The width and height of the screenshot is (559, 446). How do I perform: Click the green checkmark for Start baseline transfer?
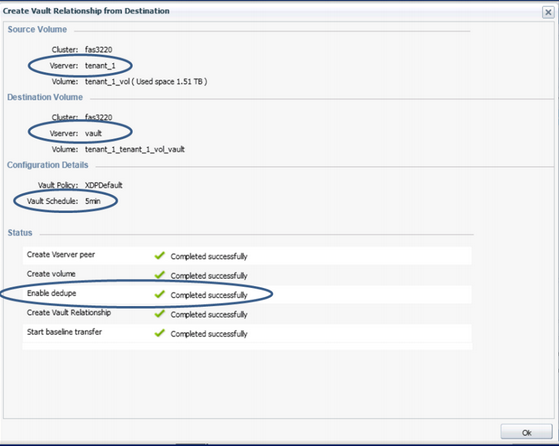coord(159,333)
